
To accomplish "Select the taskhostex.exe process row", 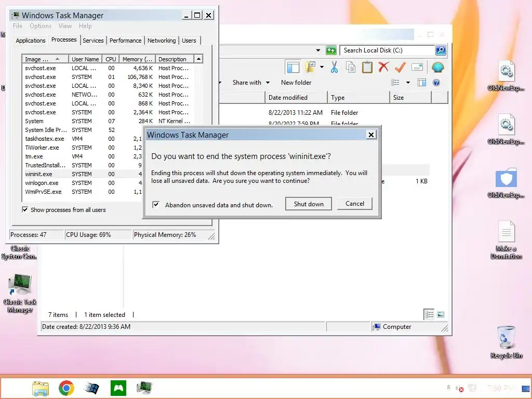I will tap(83, 139).
